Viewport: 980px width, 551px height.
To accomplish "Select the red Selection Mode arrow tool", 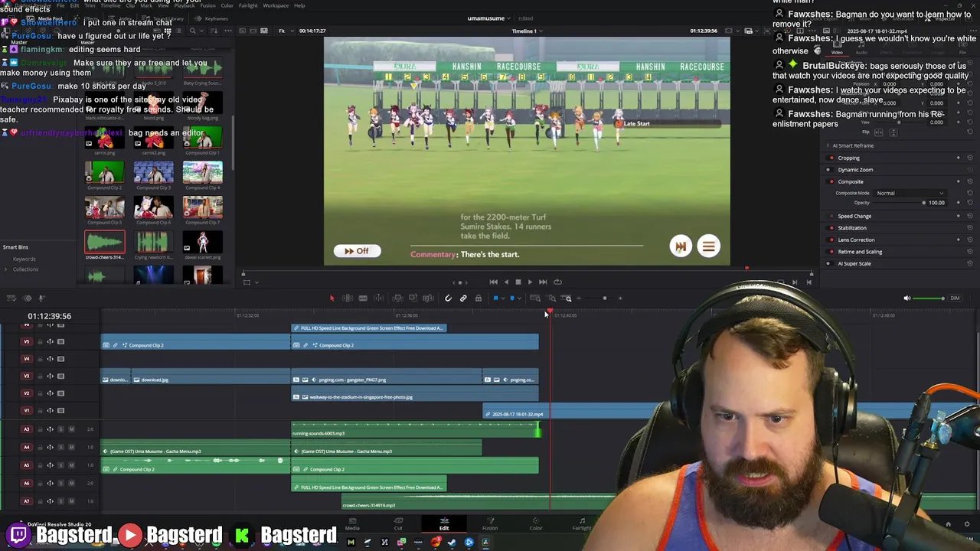I will click(332, 298).
